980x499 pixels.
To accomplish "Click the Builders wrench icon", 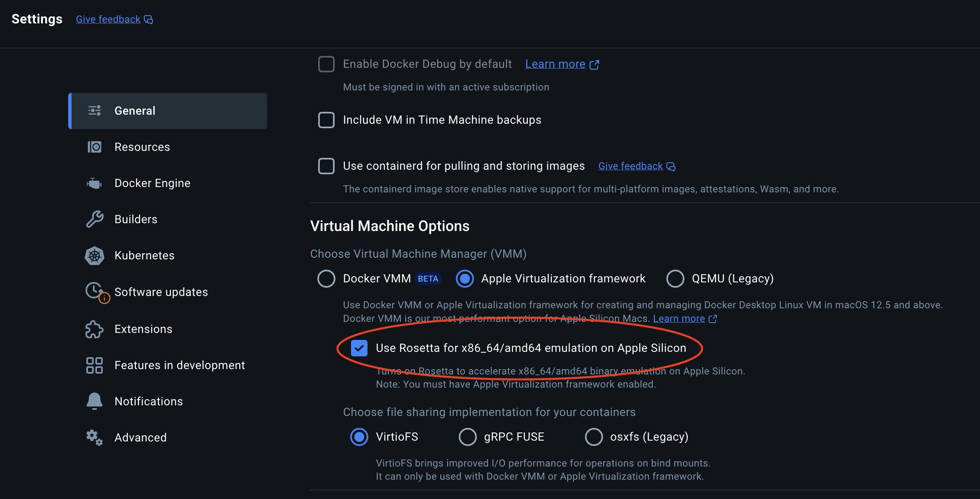I will [95, 219].
